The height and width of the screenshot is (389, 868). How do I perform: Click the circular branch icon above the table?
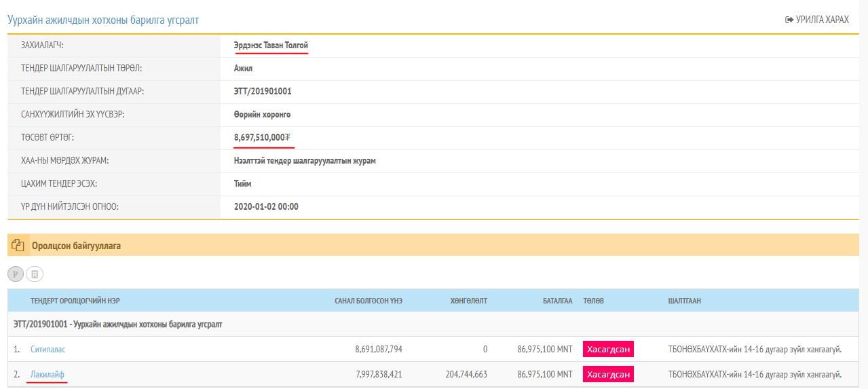point(16,274)
